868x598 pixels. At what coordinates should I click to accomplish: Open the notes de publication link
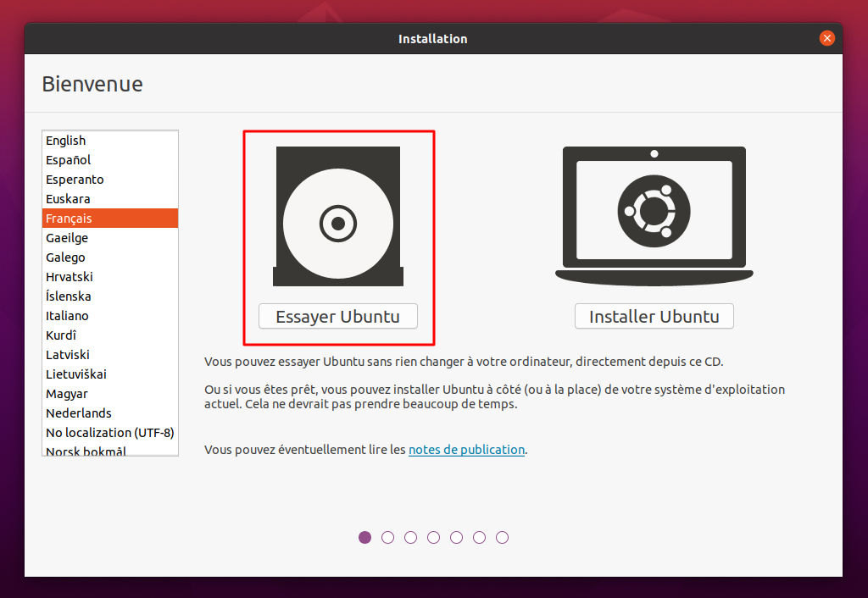[467, 450]
